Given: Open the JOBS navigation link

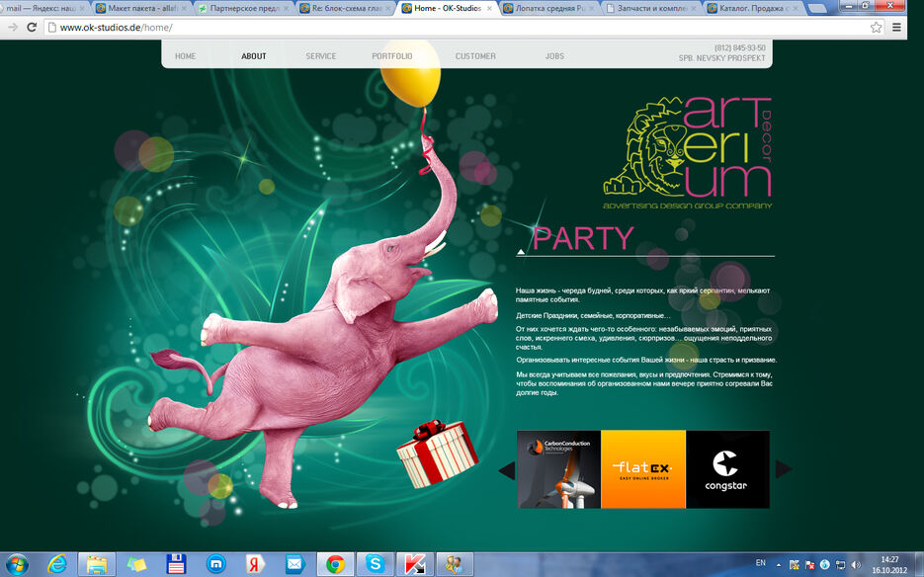Looking at the screenshot, I should tap(554, 56).
